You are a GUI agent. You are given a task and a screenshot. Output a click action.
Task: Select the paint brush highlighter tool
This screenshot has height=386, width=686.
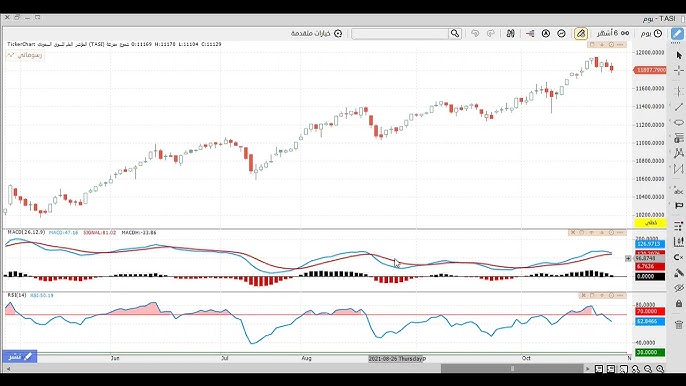tap(679, 273)
